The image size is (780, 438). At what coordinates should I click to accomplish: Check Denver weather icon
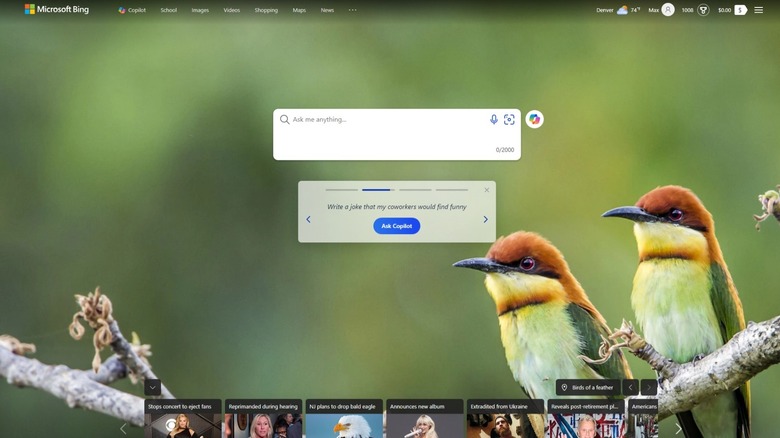click(x=622, y=10)
